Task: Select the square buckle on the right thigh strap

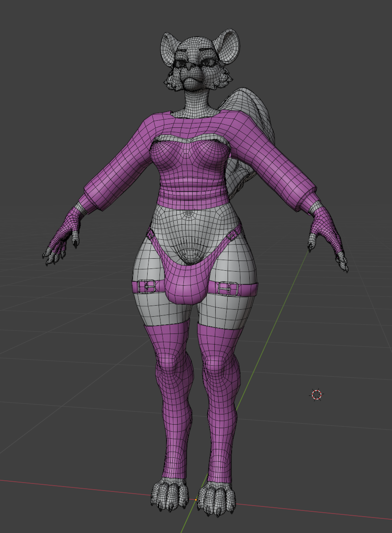Action: [x=227, y=288]
